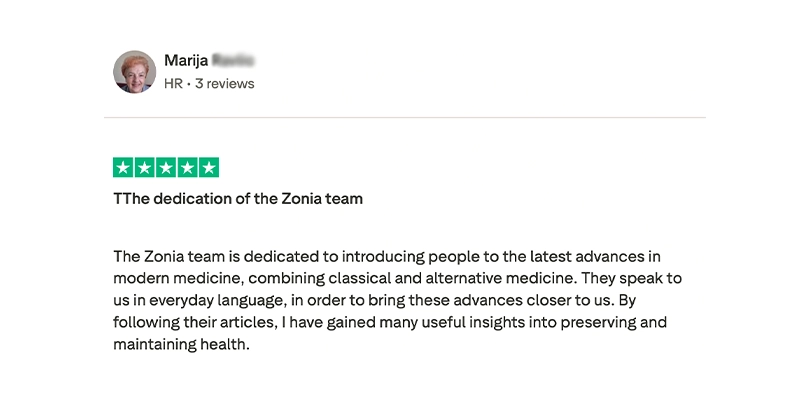Open the review title "TThe dedication of the Zonia team"
Image resolution: width=800 pixels, height=400 pixels.
(238, 199)
